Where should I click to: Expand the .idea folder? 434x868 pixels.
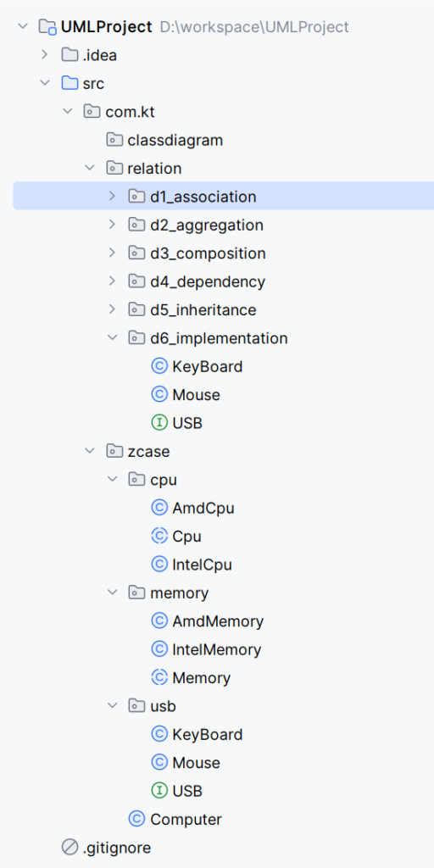[x=46, y=55]
